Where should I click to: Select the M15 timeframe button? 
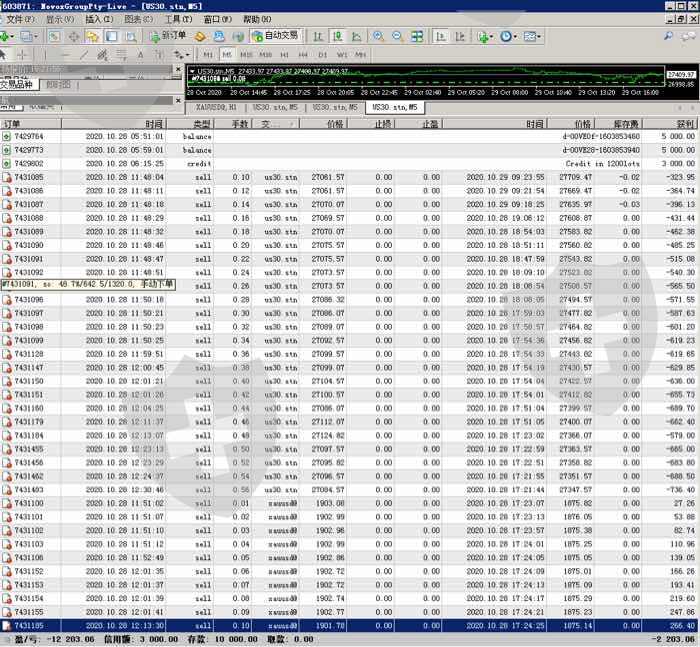click(246, 54)
